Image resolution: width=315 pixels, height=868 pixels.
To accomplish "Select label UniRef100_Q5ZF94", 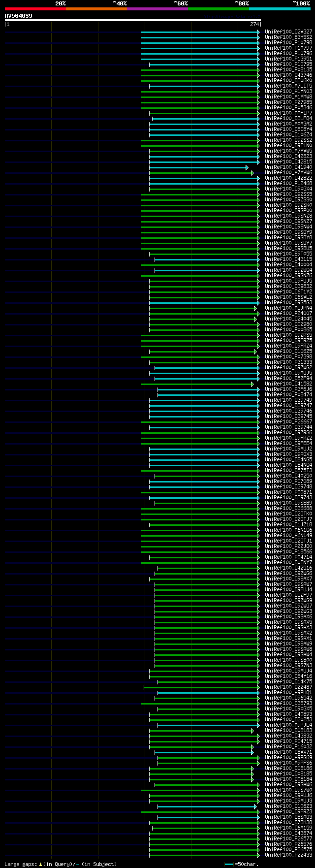I will [288, 379].
